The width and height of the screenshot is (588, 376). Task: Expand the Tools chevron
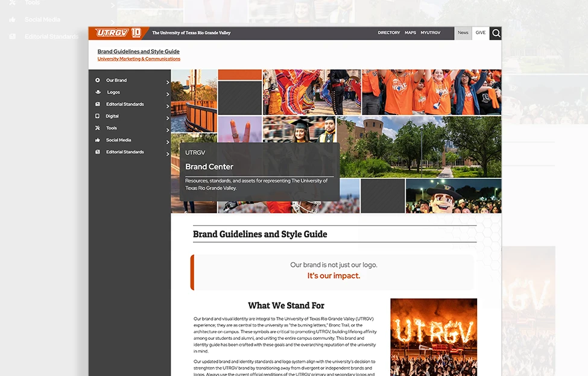point(168,130)
